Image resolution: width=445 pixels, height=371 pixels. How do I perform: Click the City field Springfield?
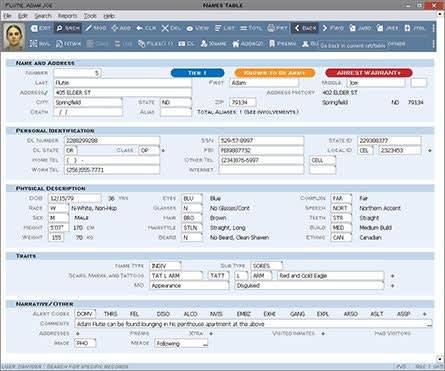tap(88, 102)
